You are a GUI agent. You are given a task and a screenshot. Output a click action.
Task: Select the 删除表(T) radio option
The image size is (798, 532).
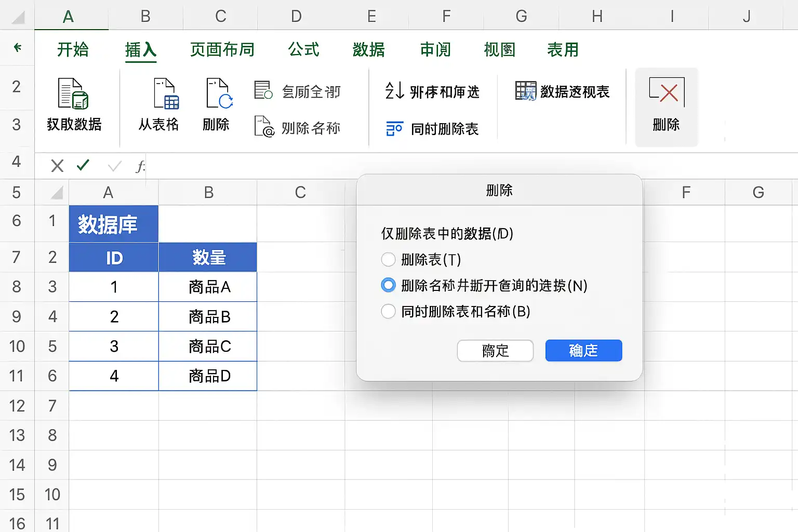click(x=388, y=259)
